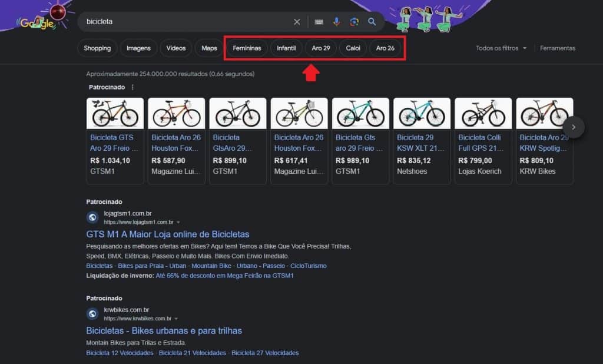Click the Bicicleta 12 Velocidades sitelink
603x364 pixels.
point(120,353)
